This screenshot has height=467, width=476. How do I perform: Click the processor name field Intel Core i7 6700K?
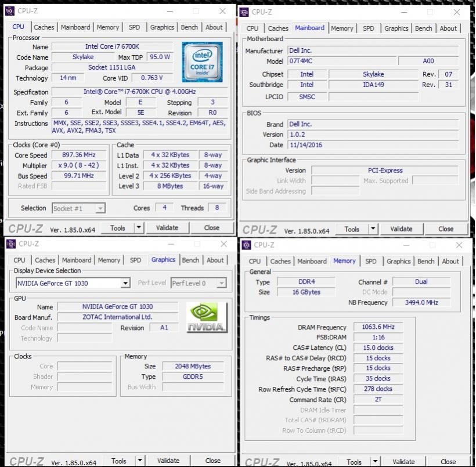(112, 46)
